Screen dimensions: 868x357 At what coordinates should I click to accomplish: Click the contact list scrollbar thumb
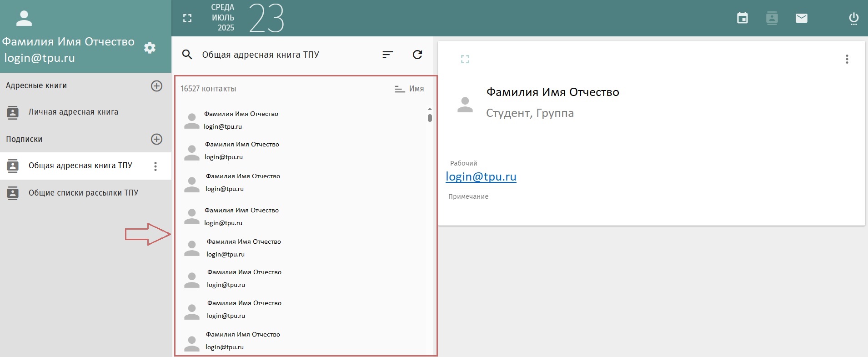pos(430,118)
